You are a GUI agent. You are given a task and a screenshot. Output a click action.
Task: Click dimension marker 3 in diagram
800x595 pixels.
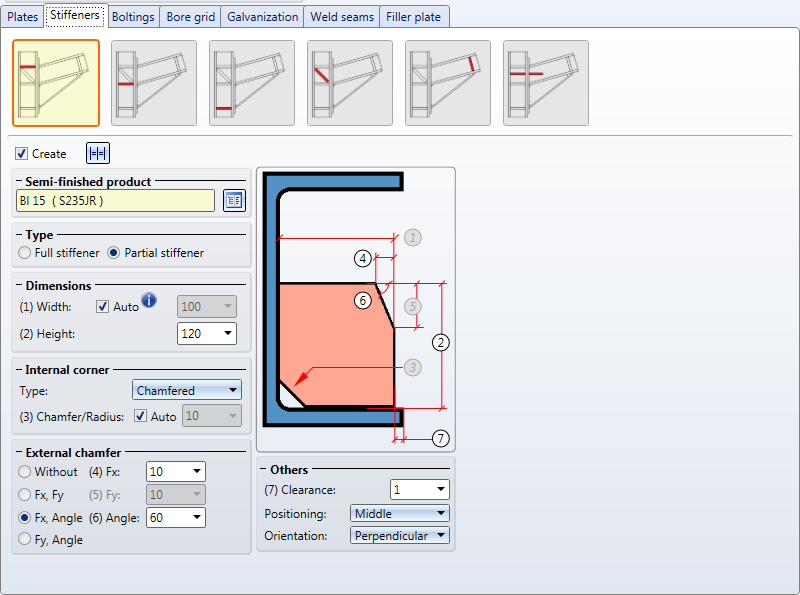click(413, 367)
